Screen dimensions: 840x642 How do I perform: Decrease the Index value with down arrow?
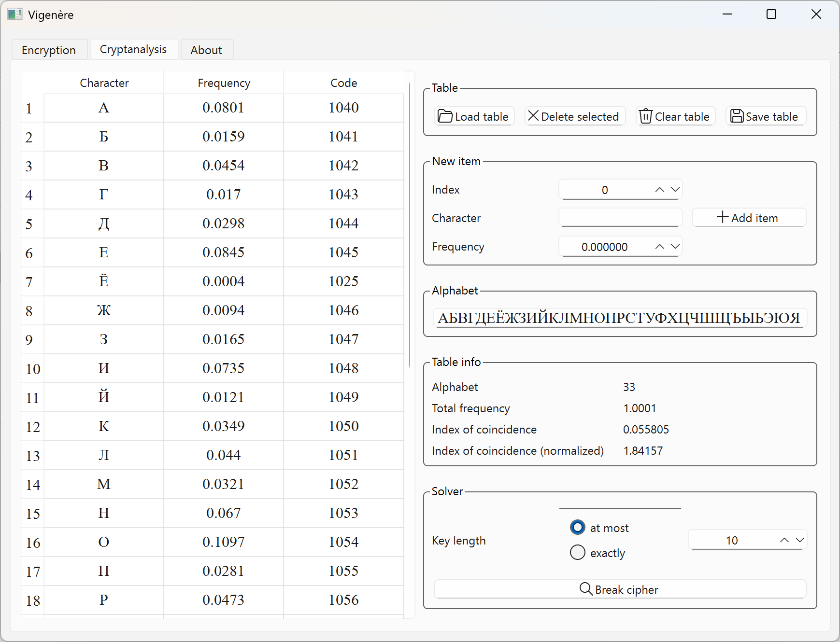click(x=675, y=190)
